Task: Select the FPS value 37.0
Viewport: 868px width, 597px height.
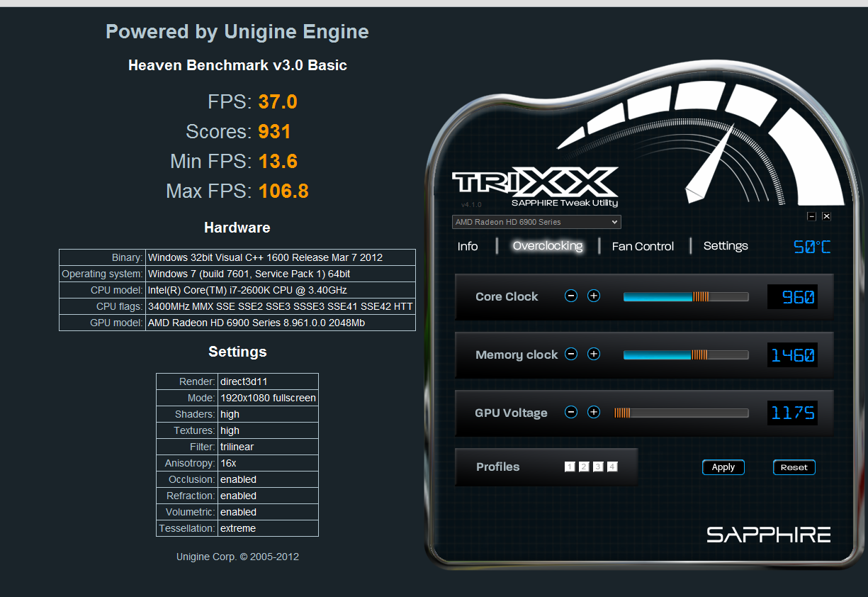Action: (278, 102)
